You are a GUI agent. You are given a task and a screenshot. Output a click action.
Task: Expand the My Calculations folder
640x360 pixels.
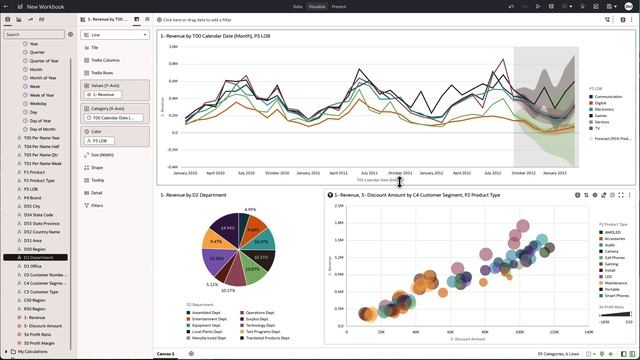tap(6, 351)
